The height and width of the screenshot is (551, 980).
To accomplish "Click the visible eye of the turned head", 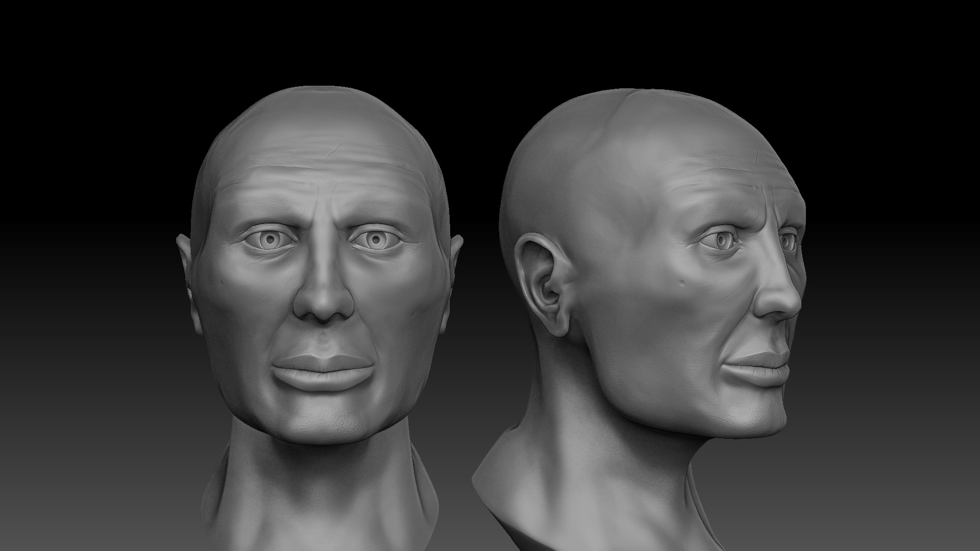I will [x=720, y=240].
